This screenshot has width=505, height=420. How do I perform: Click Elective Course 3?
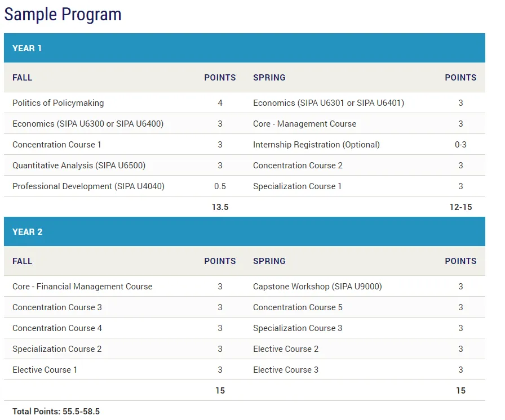pyautogui.click(x=286, y=370)
